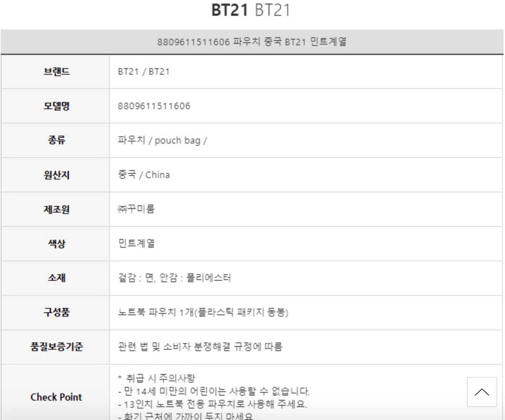Click the 민트계열 value in the 색상 row
The width and height of the screenshot is (505, 420).
point(136,243)
